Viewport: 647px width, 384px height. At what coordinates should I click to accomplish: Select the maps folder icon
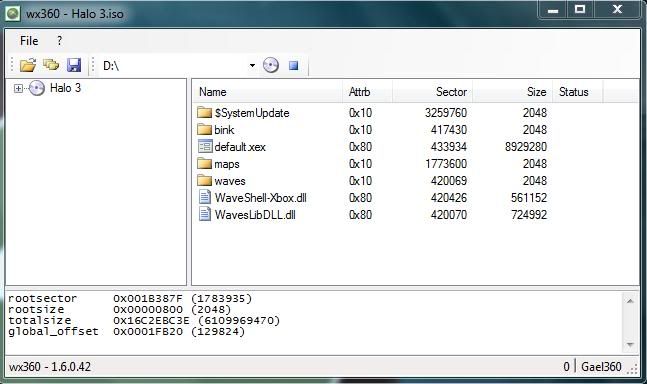tap(204, 163)
